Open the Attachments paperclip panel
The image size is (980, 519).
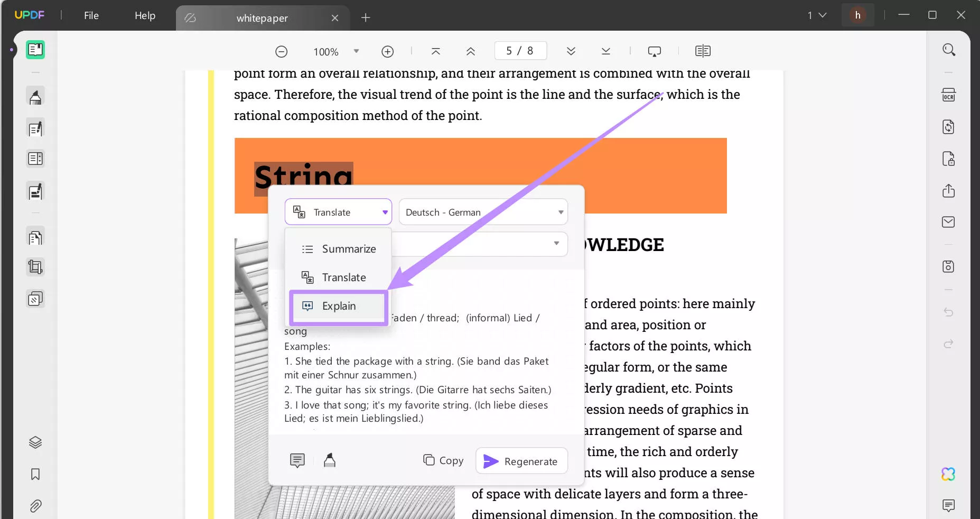click(35, 506)
